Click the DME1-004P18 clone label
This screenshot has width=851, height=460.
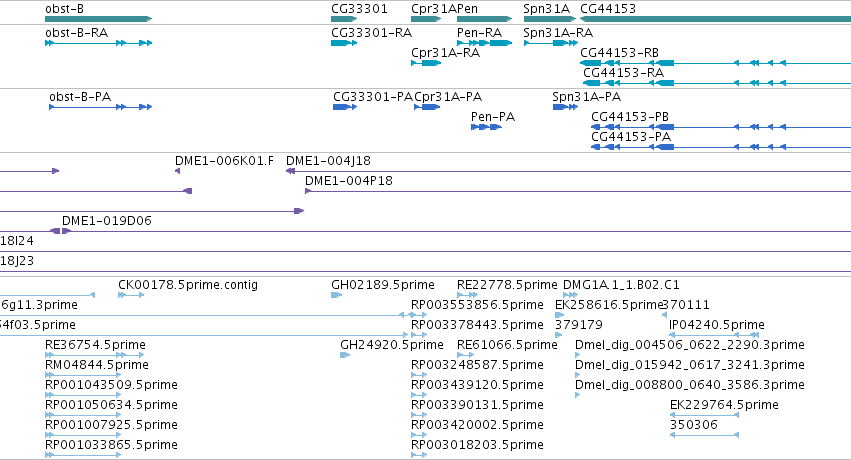pyautogui.click(x=348, y=181)
